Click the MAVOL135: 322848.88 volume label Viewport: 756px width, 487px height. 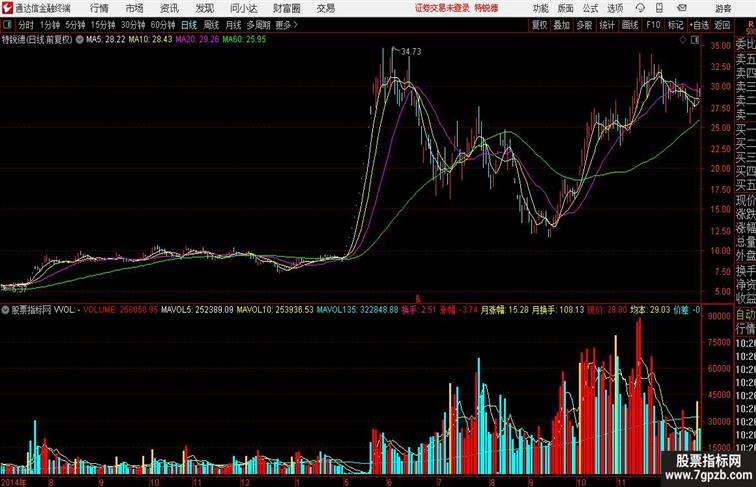click(357, 310)
